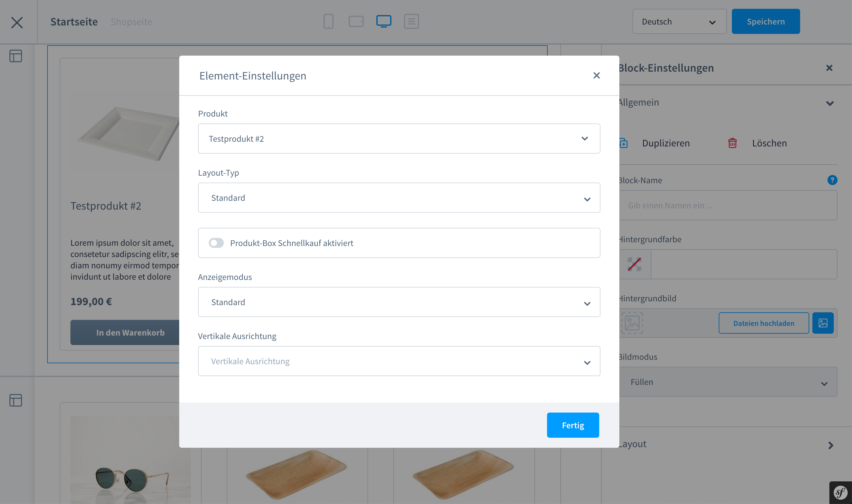Image resolution: width=852 pixels, height=504 pixels.
Task: Close the Block-Einstellungen panel
Action: 829,68
